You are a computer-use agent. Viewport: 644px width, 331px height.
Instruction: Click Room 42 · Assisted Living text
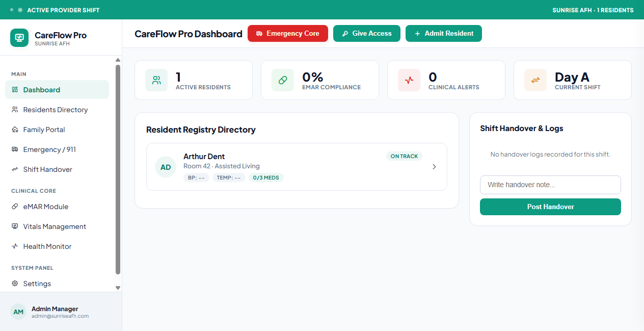(x=222, y=166)
